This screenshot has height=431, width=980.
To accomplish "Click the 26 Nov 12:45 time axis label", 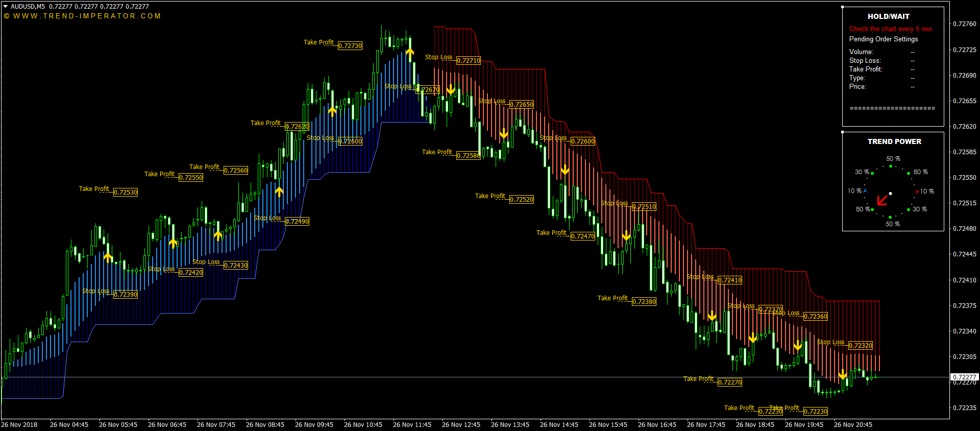I will point(461,425).
